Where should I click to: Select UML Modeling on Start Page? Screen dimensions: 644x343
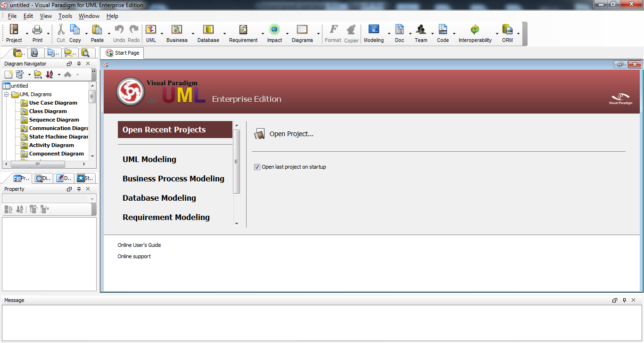tap(149, 159)
